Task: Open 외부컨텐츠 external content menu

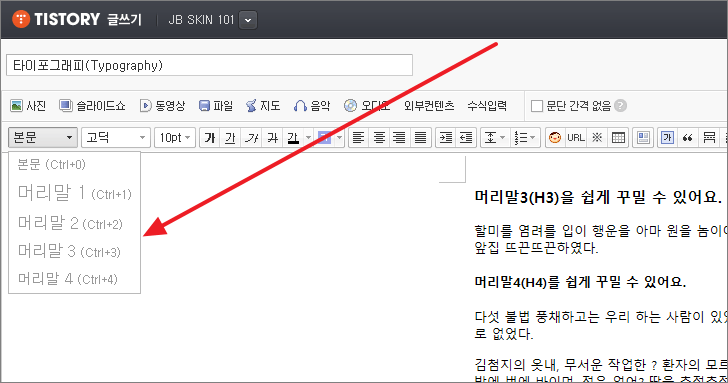Action: coord(429,106)
